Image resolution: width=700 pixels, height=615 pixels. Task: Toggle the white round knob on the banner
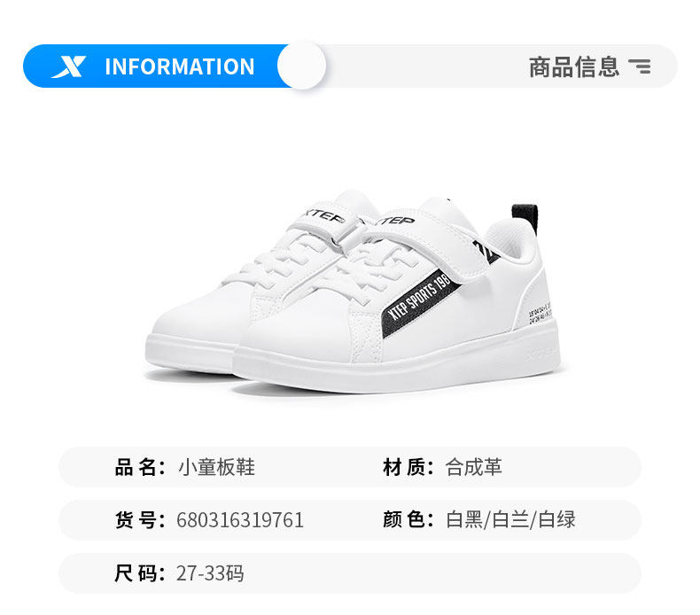click(x=301, y=66)
